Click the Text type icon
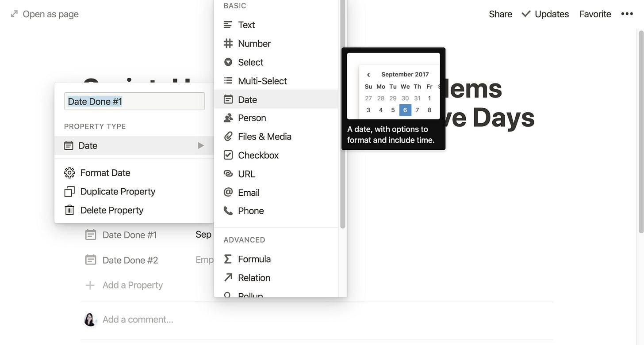 coord(228,25)
